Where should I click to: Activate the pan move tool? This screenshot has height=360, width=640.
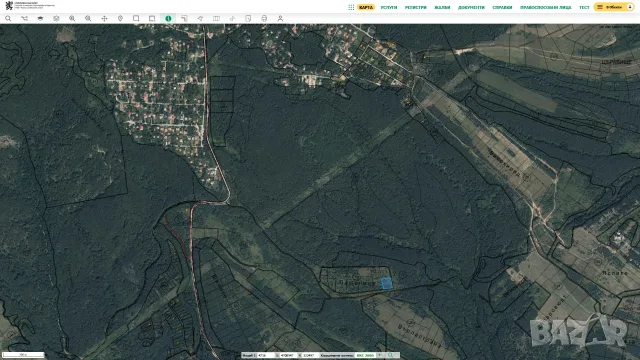click(x=104, y=18)
